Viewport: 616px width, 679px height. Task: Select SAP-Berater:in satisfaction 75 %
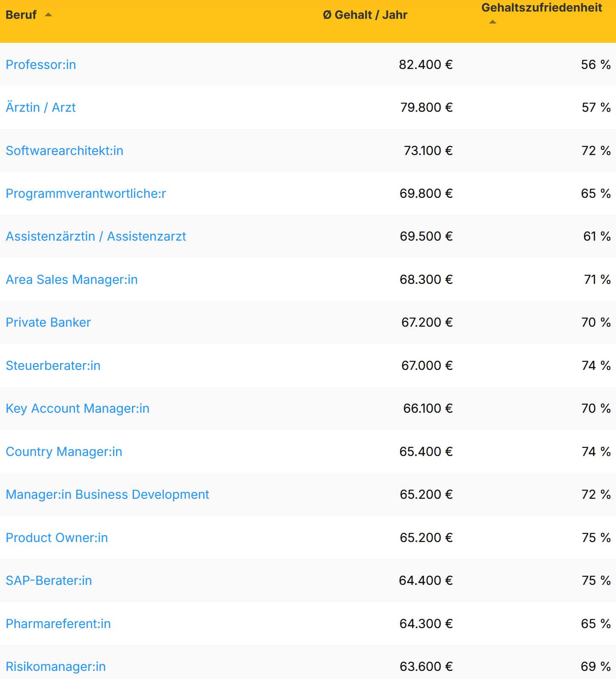pyautogui.click(x=596, y=581)
